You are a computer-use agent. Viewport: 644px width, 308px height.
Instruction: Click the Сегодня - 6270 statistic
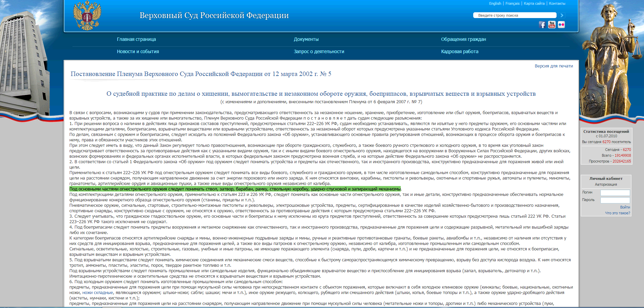pos(618,150)
